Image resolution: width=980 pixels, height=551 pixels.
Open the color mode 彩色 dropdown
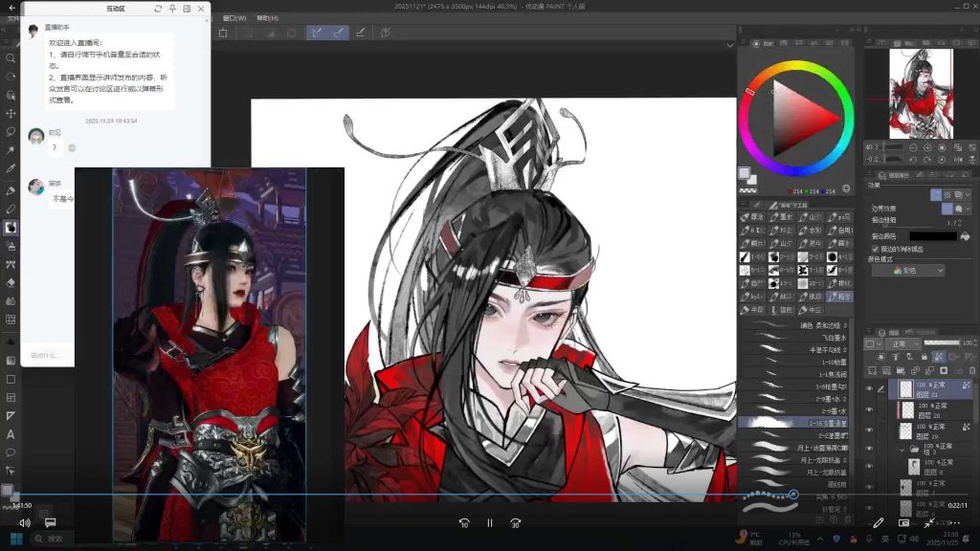908,271
